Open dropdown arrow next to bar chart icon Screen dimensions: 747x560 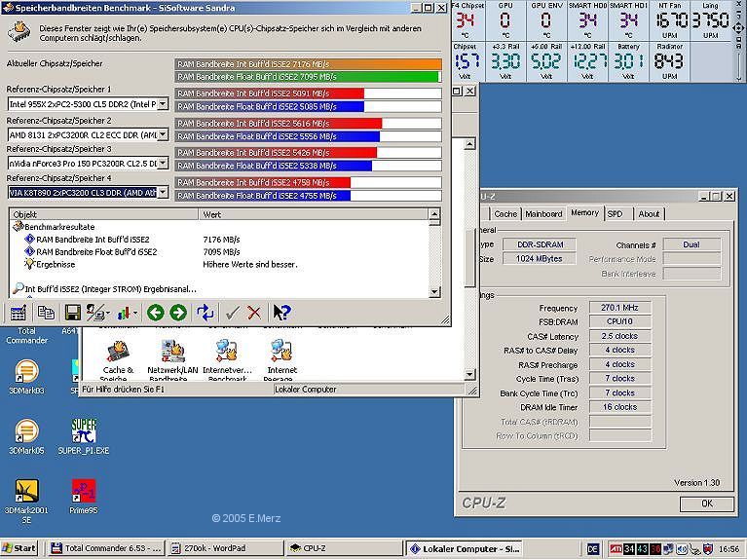[135, 314]
